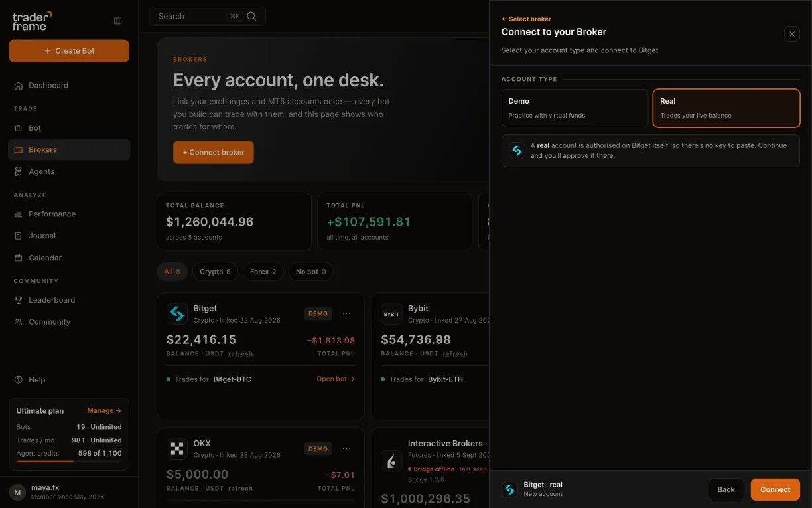This screenshot has width=812, height=508.
Task: Open the OKX card three-dot menu
Action: (x=346, y=449)
